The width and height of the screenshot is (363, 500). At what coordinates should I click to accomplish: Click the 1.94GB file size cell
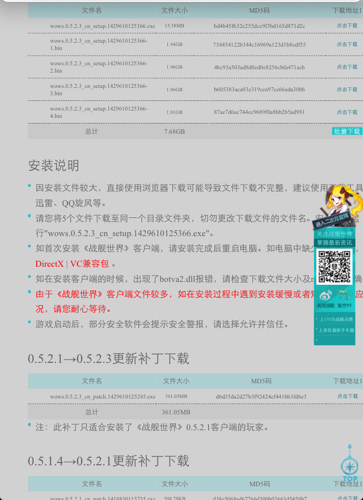[174, 44]
